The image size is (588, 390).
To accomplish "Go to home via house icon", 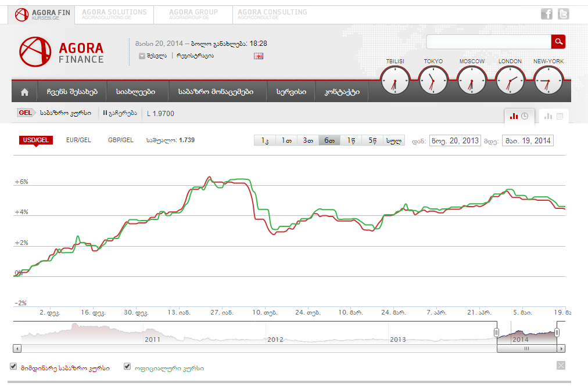I will pyautogui.click(x=24, y=92).
